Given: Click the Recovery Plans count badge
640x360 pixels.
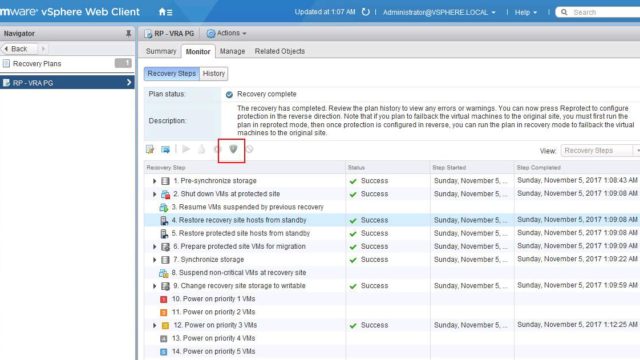Looking at the screenshot, I should [x=123, y=63].
